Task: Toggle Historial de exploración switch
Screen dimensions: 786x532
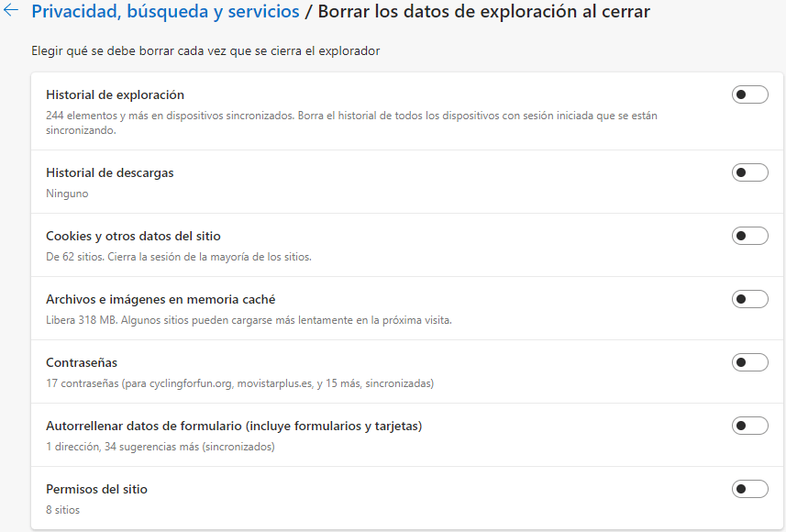Action: [749, 94]
